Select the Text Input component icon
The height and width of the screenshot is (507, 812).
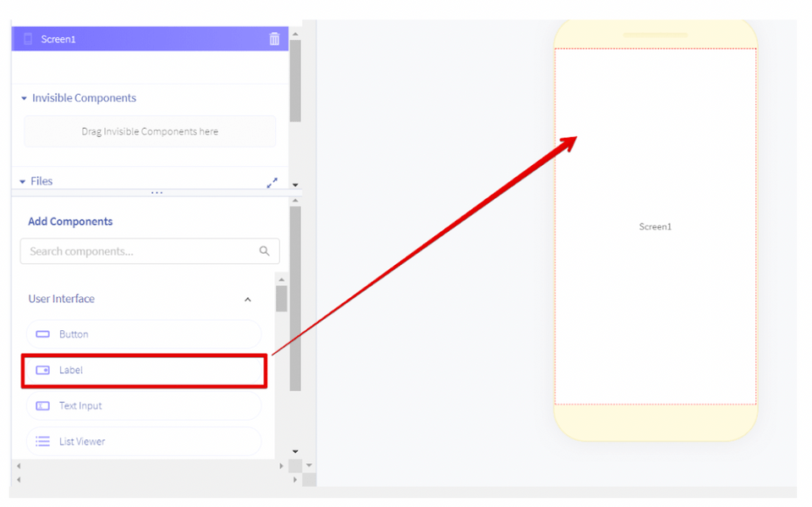[x=42, y=406]
